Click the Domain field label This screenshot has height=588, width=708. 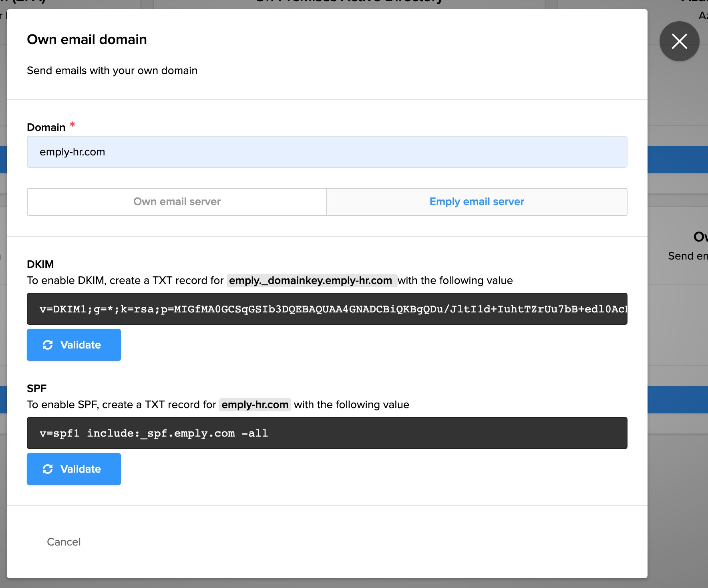tap(46, 127)
